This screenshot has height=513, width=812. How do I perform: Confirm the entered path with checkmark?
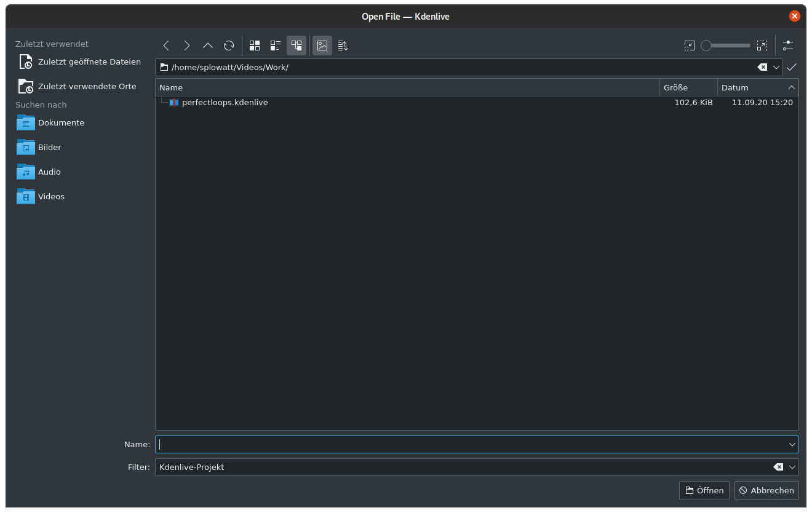coord(792,68)
